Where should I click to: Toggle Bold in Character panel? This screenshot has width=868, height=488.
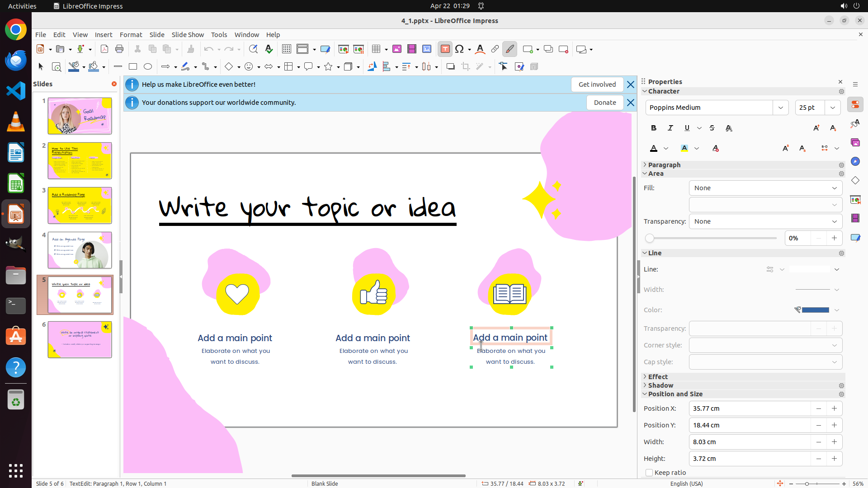(x=654, y=128)
